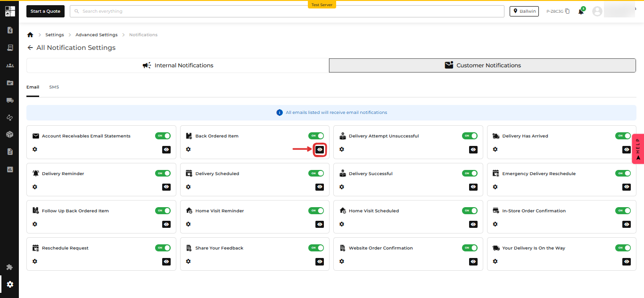Click the home breadcrumb icon

[30, 35]
